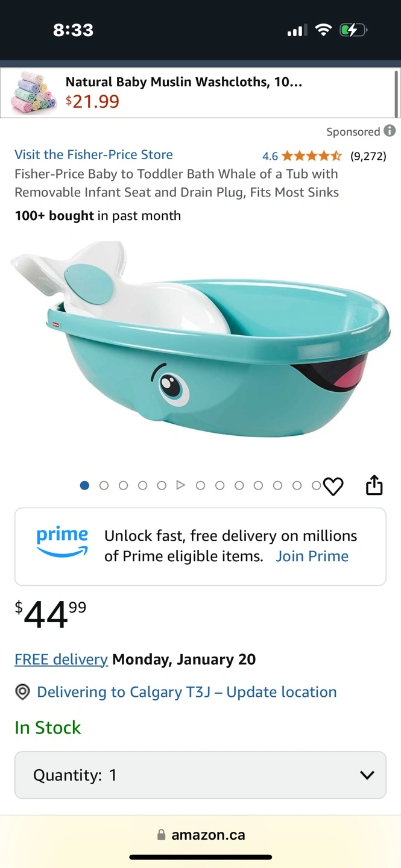Open the 4.6 rating popover
The height and width of the screenshot is (868, 401).
pos(270,156)
